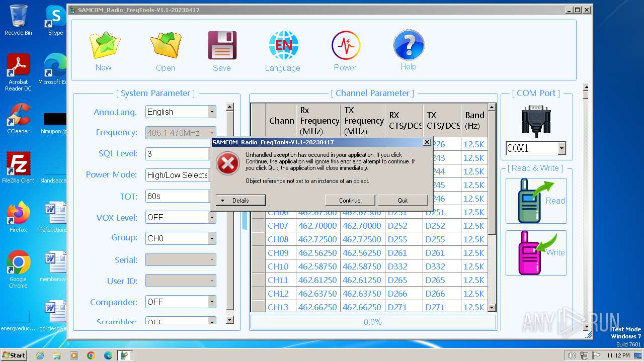644x362 pixels.
Task: Click the CH12 Band 12.5K cell
Action: [473, 294]
